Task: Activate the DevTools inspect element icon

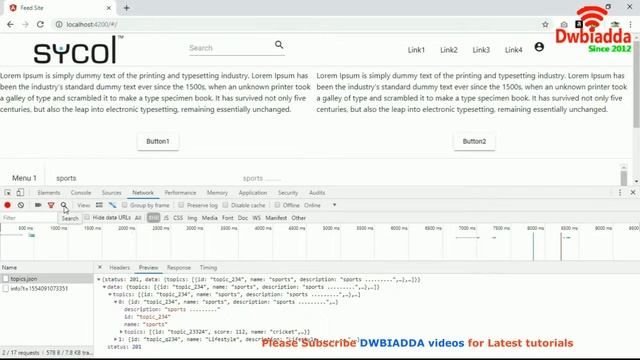Action: coord(8,192)
